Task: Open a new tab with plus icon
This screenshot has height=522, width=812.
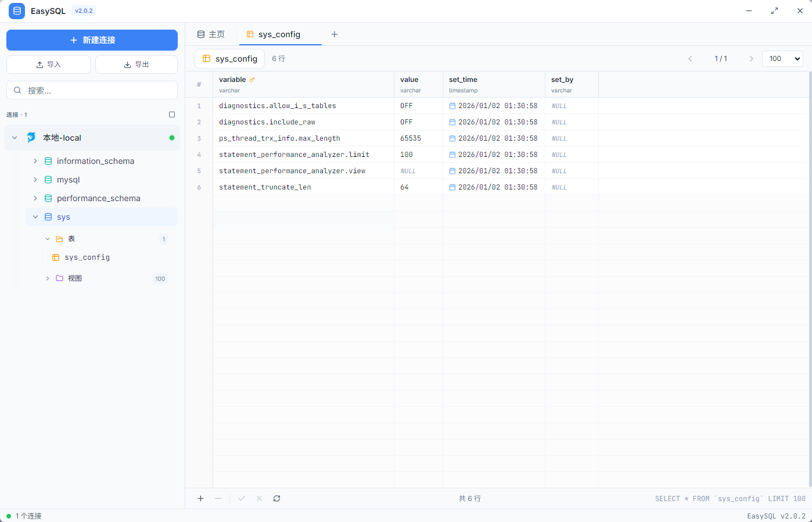Action: (x=335, y=34)
